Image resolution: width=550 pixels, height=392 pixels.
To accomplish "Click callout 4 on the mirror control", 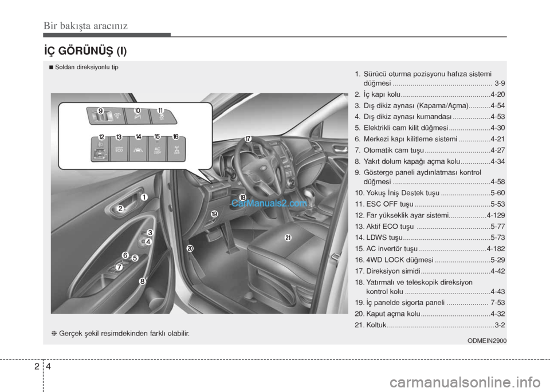I will coord(148,241).
